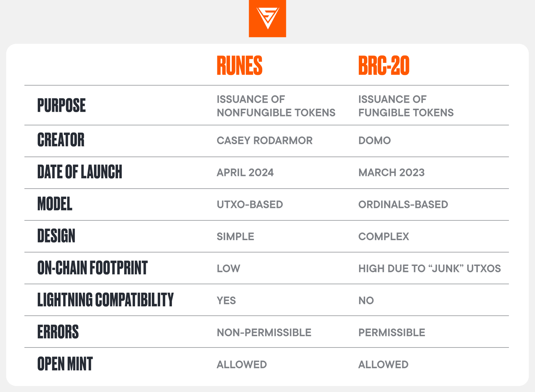The height and width of the screenshot is (392, 535).
Task: Select the APRIL 2024 launch date
Action: click(x=245, y=173)
